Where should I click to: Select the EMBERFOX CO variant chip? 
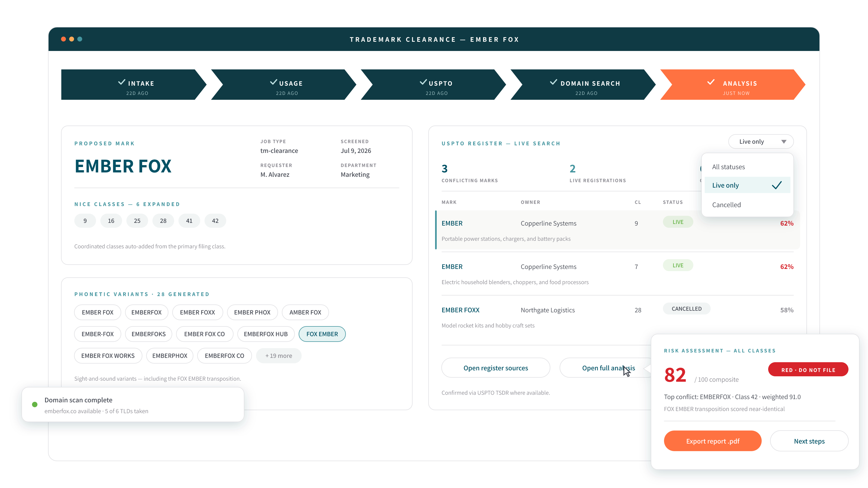[224, 356]
